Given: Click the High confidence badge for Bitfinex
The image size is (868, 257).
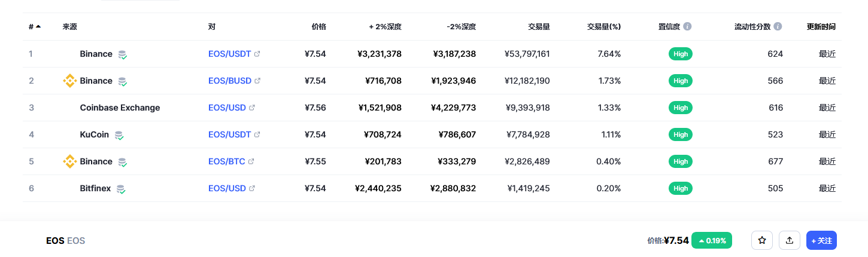Looking at the screenshot, I should 681,188.
